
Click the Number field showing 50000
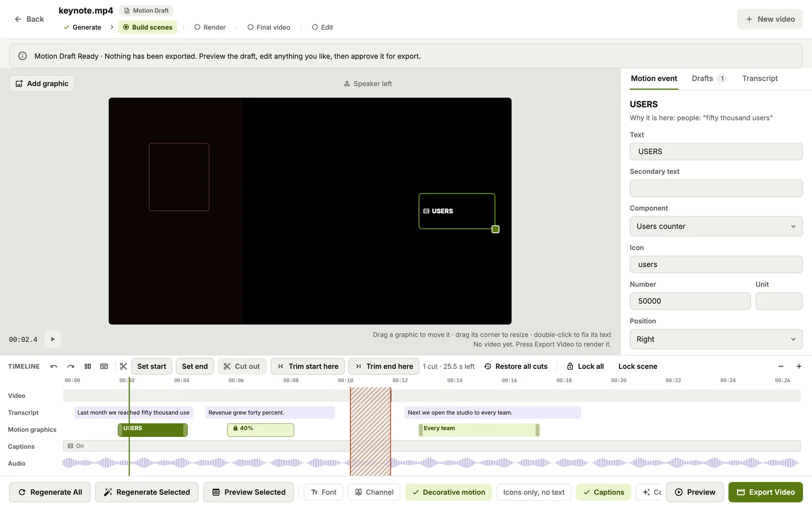(690, 301)
